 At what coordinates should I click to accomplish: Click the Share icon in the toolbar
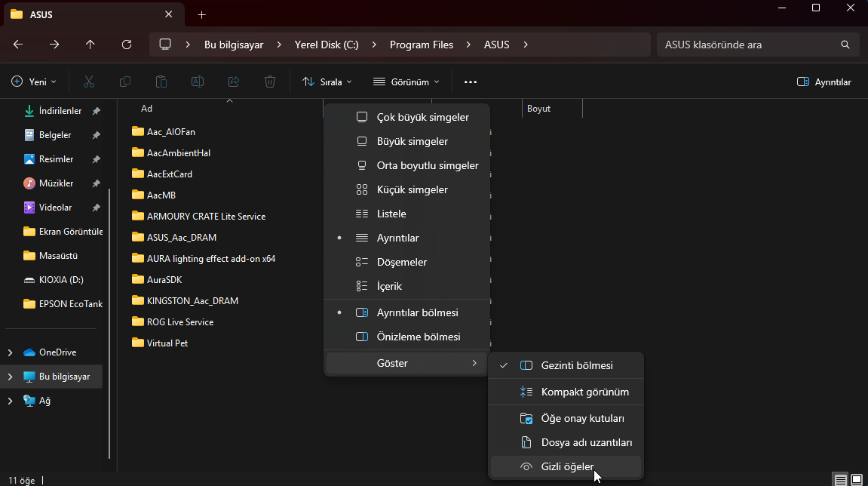pyautogui.click(x=234, y=82)
